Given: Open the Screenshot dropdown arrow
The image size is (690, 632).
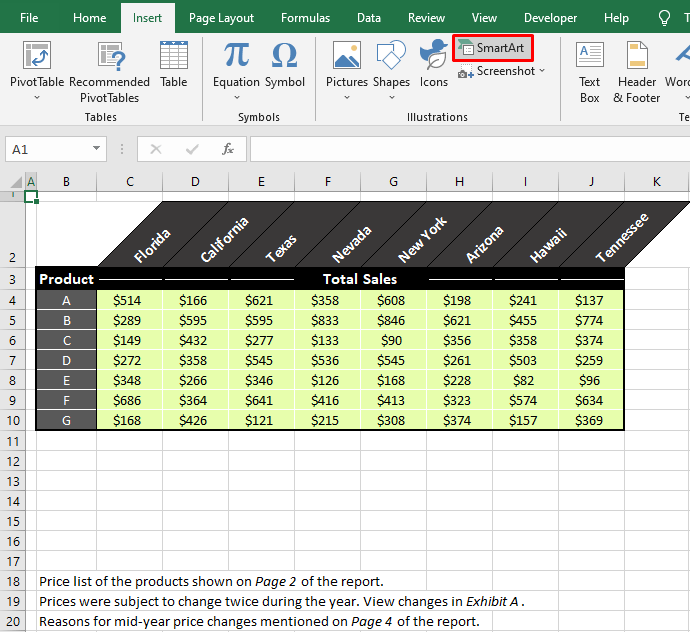Looking at the screenshot, I should pyautogui.click(x=542, y=70).
